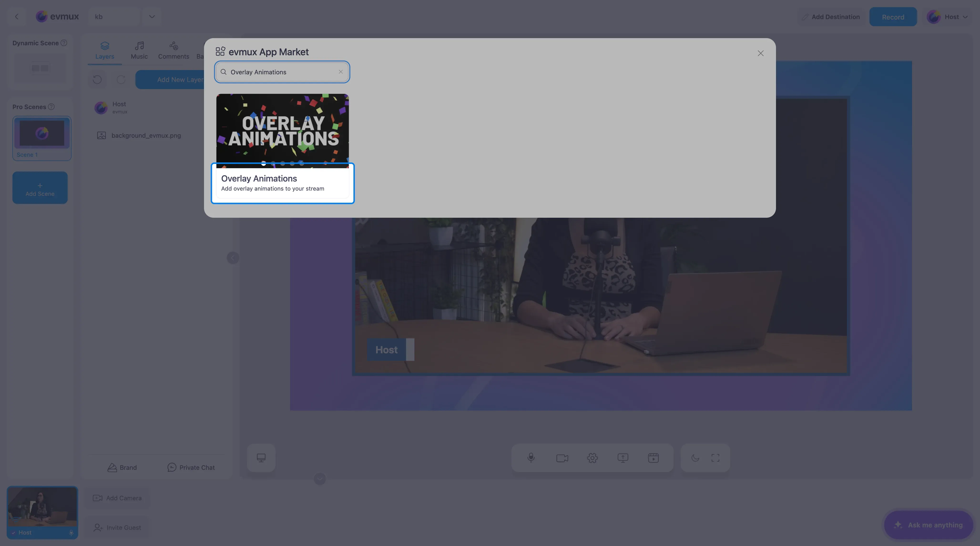The height and width of the screenshot is (546, 980).
Task: Collapse the side panel chevron
Action: [x=233, y=258]
